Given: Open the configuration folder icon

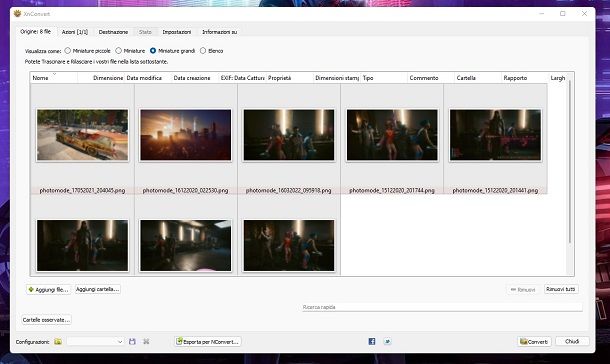Looking at the screenshot, I should [58, 341].
